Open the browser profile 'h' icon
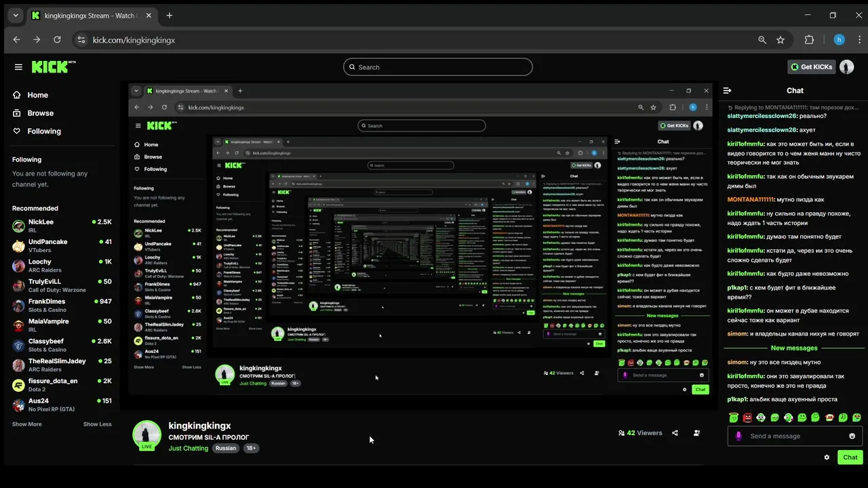Viewport: 868px width, 488px height. [840, 40]
